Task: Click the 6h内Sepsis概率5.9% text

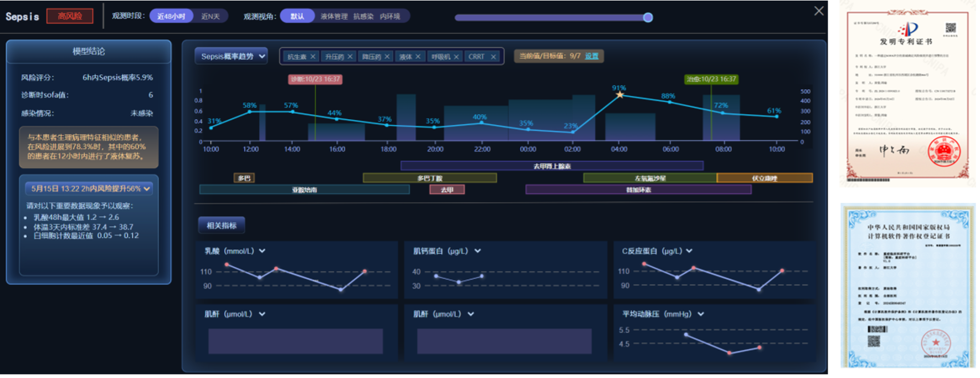Action: tap(117, 78)
